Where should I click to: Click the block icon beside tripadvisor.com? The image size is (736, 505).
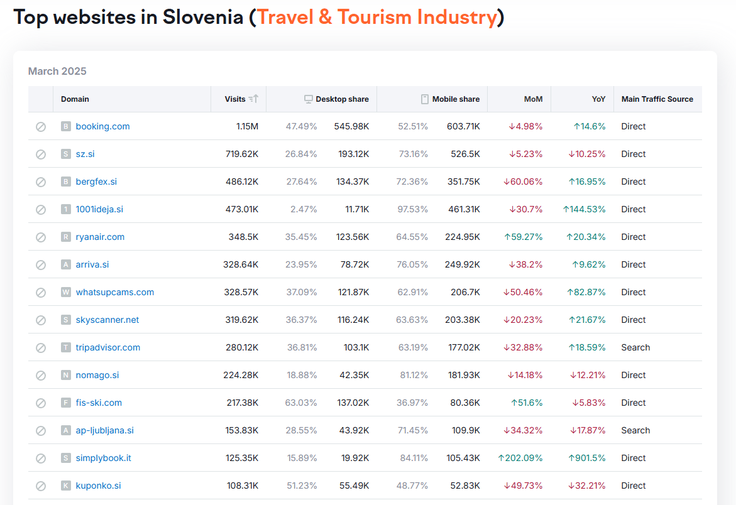pos(41,348)
